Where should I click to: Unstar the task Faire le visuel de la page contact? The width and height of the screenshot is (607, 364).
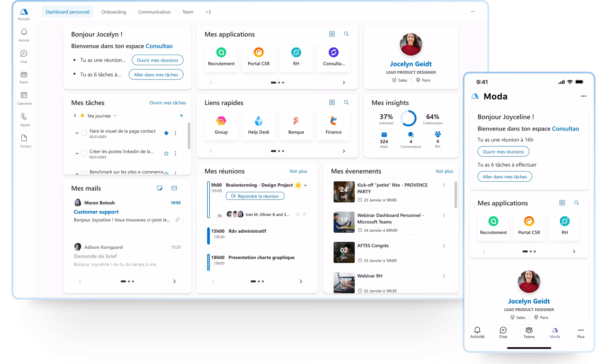[166, 133]
